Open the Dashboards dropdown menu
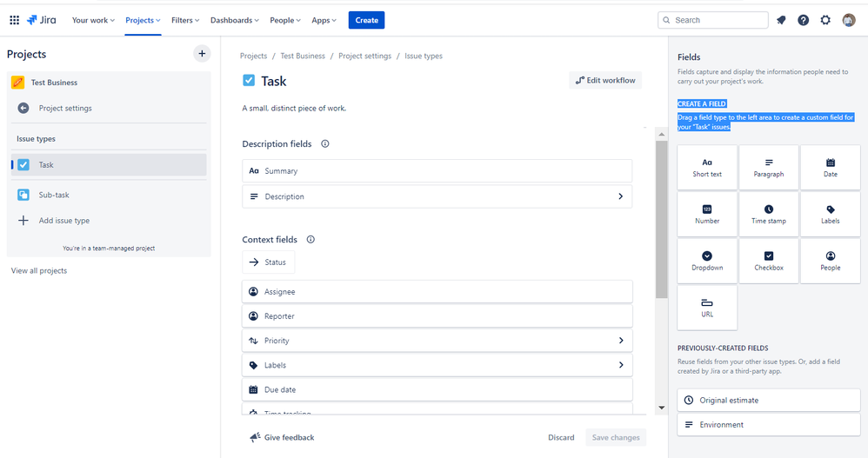This screenshot has height=458, width=868. (234, 20)
